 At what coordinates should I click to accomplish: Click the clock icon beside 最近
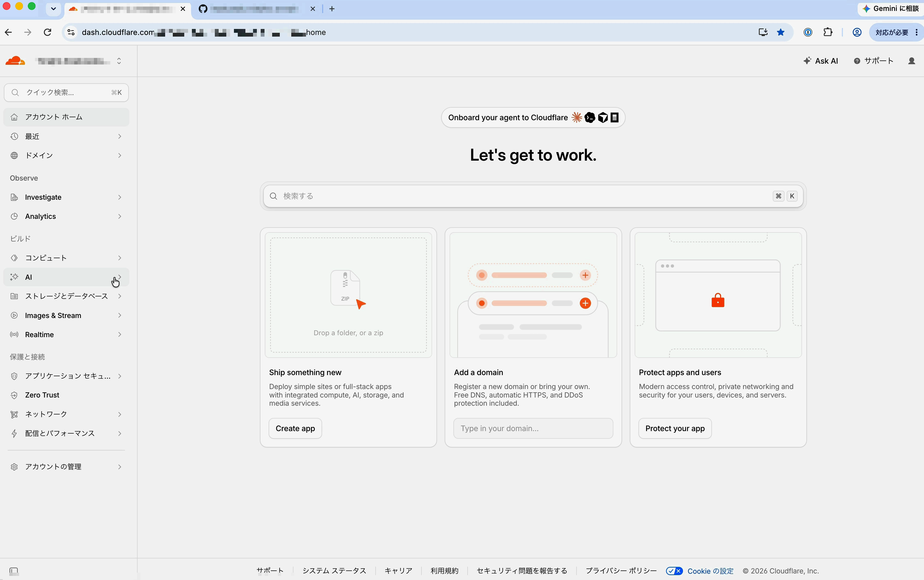tap(14, 137)
